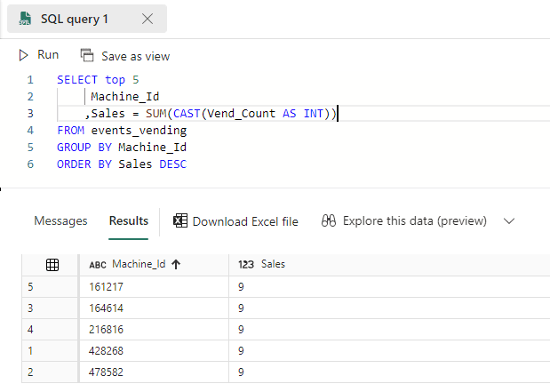This screenshot has height=392, width=550.
Task: Click editor line number 4
Action: (x=30, y=130)
